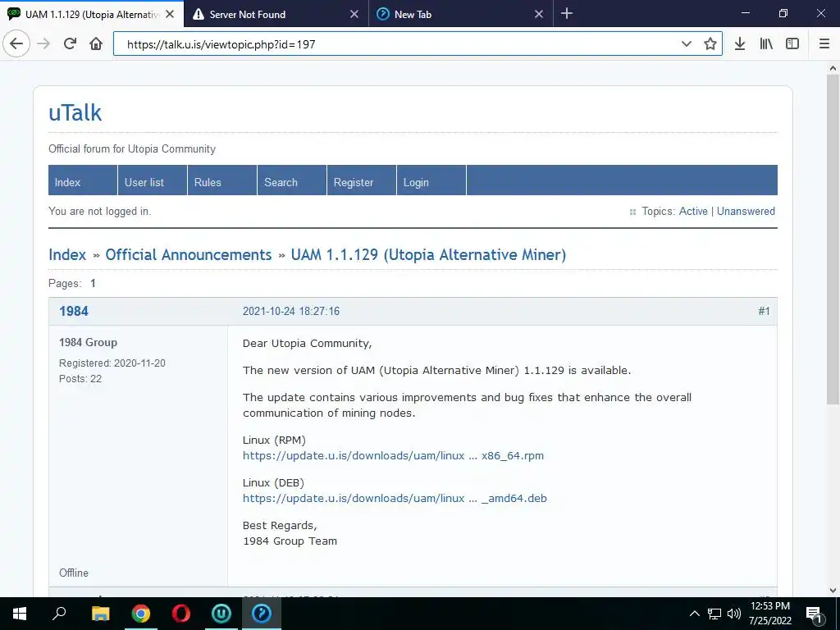
Task: Open the hamburger application menu
Action: (824, 44)
